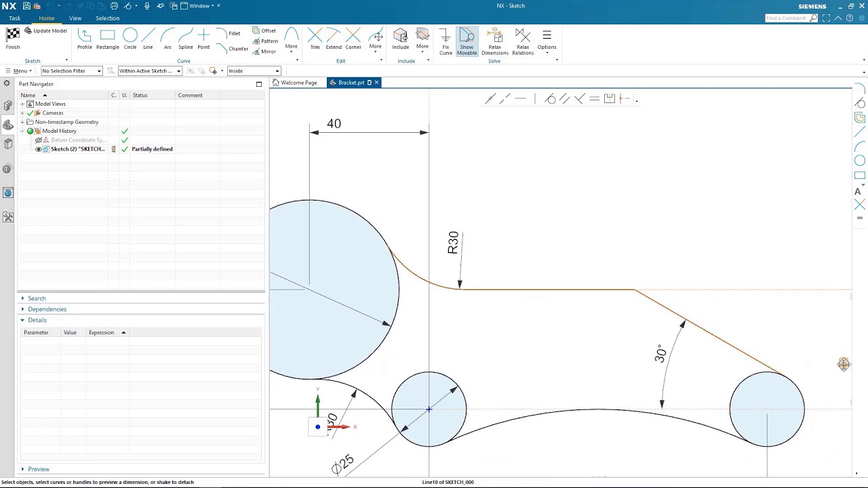Viewport: 868px width, 488px height.
Task: Click the full screen toggle icon
Action: click(x=826, y=18)
